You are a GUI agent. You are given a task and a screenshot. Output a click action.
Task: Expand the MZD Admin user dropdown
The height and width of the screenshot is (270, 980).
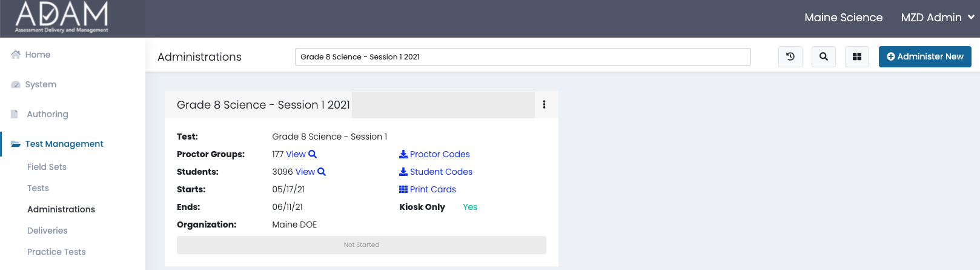937,18
